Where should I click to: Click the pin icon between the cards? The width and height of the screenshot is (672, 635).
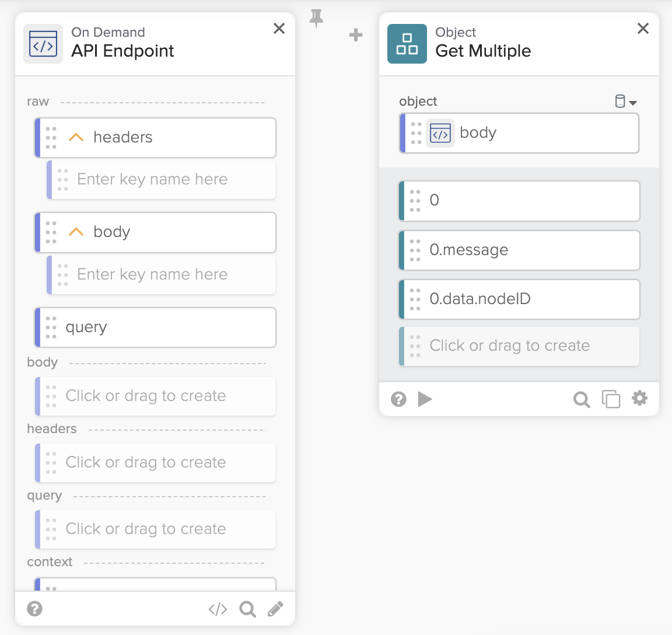pyautogui.click(x=316, y=19)
